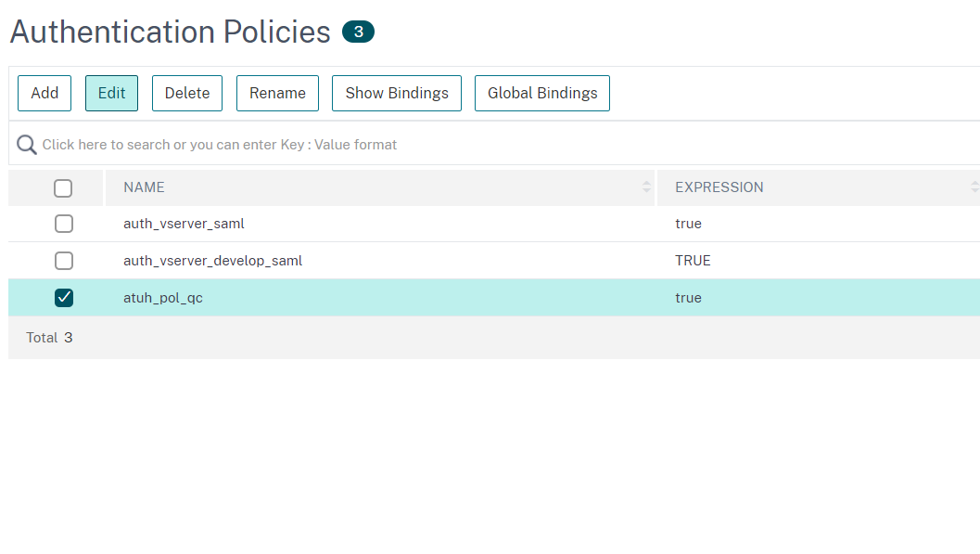This screenshot has height=554, width=980.
Task: Click the EXPRESSION column sort arrows
Action: click(974, 187)
